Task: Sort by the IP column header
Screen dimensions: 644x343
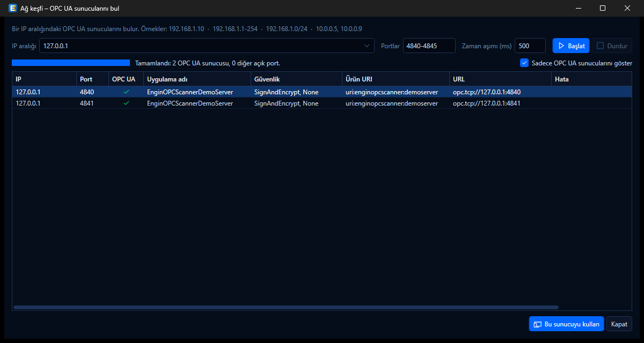Action: (x=44, y=79)
